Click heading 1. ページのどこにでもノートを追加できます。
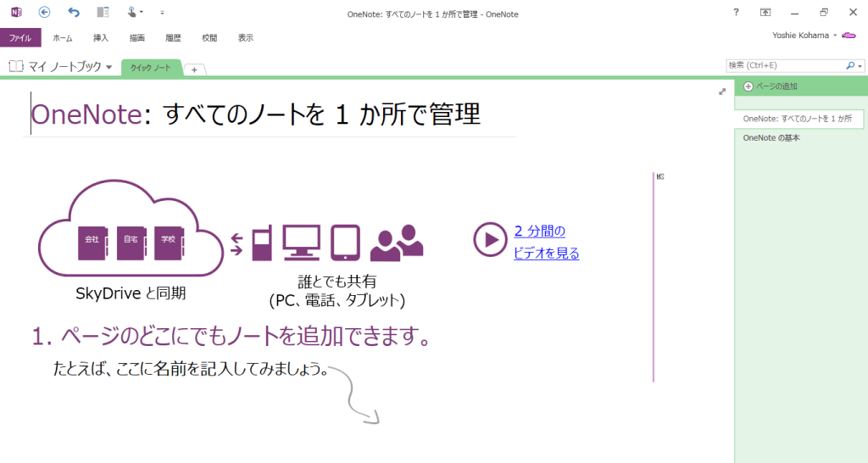Screen dimensions: 868x463 point(231,336)
